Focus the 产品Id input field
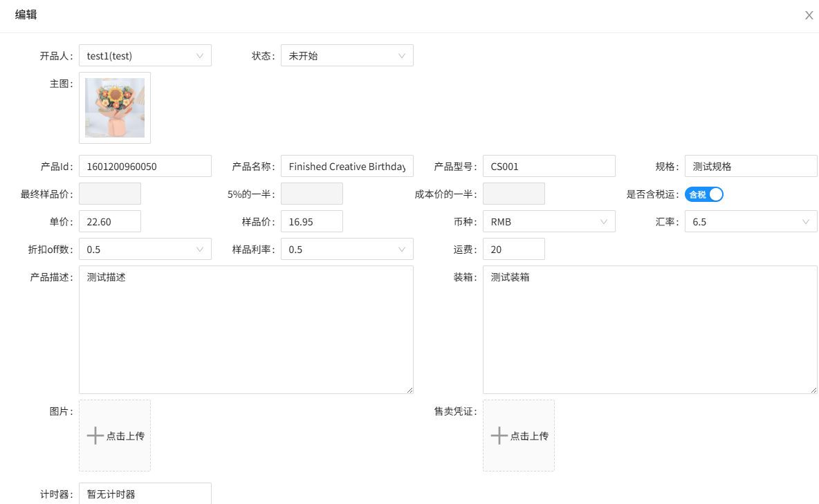Image resolution: width=819 pixels, height=504 pixels. [145, 166]
